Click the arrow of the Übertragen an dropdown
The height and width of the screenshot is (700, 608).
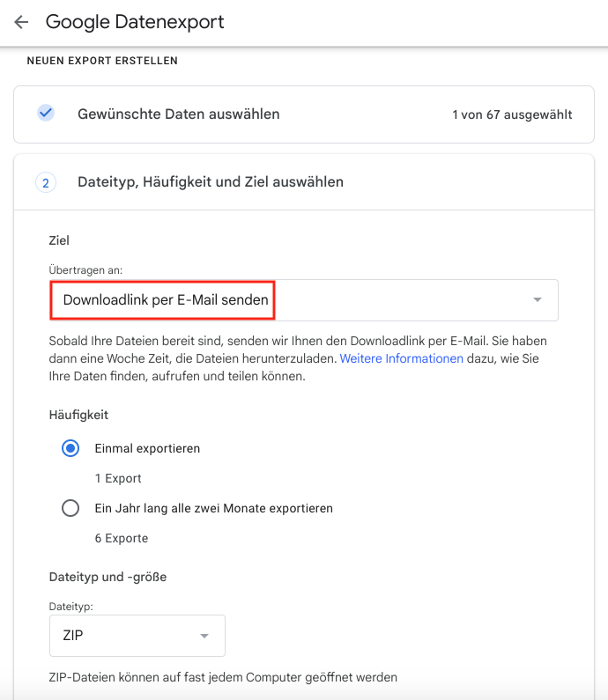[538, 300]
